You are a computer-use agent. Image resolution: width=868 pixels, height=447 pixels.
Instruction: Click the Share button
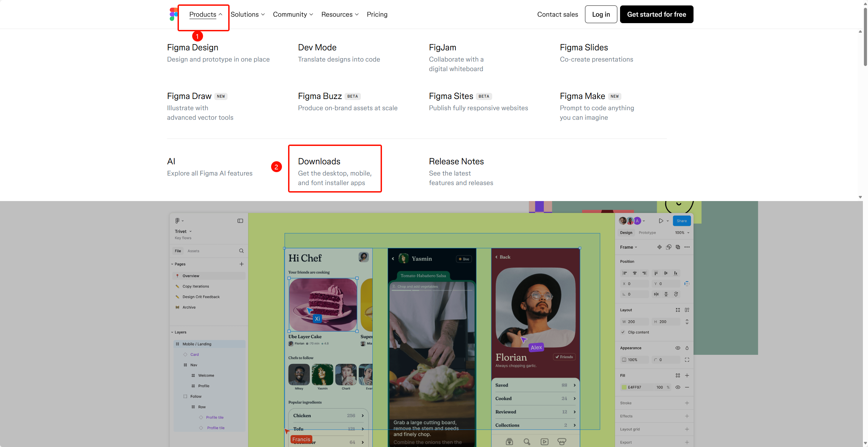pos(682,221)
